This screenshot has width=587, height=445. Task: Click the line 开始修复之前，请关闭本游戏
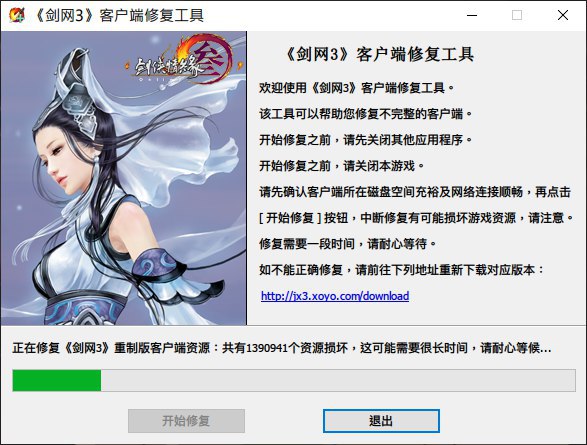[341, 166]
